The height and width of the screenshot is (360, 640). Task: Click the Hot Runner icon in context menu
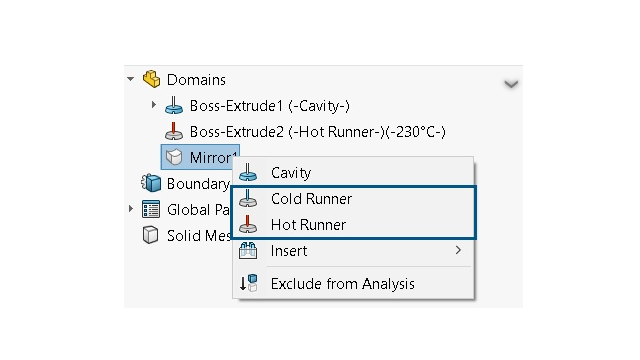click(248, 224)
